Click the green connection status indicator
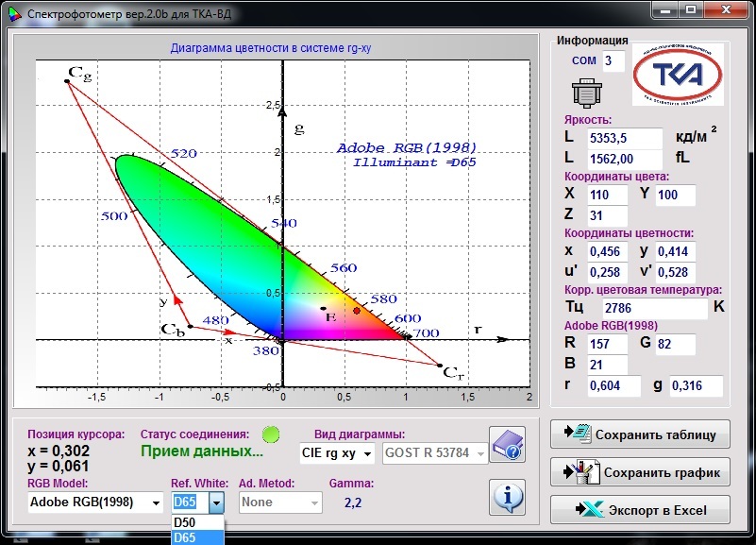The height and width of the screenshot is (545, 756). (271, 434)
